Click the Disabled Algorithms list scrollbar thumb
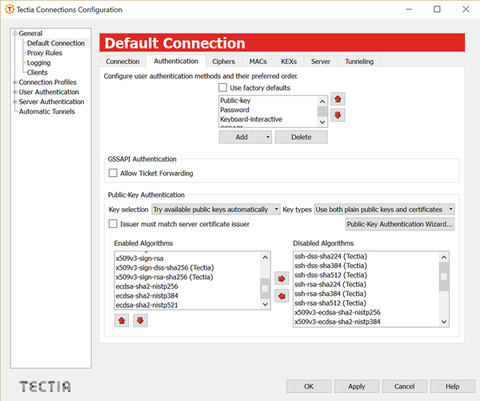The width and height of the screenshot is (480, 401). click(444, 277)
